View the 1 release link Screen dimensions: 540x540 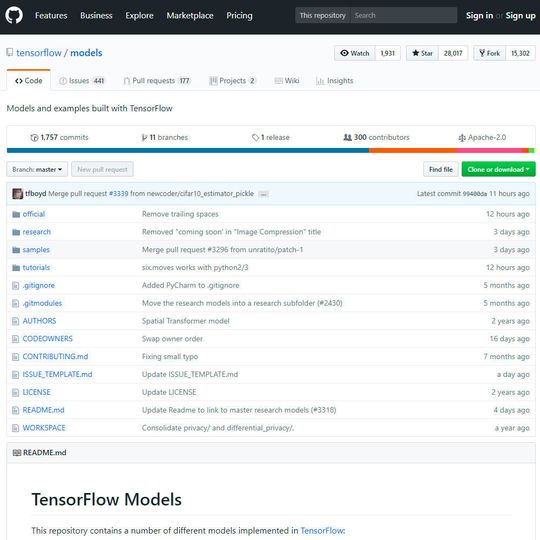pyautogui.click(x=271, y=137)
